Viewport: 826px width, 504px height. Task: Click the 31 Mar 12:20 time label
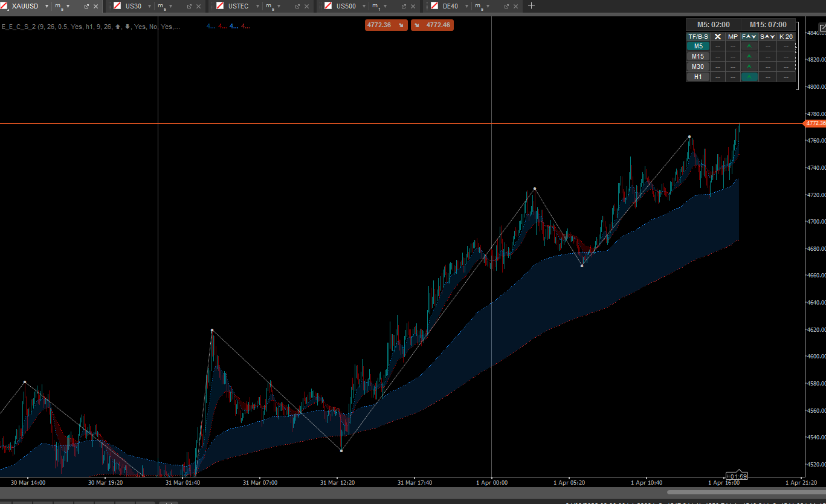pos(337,483)
